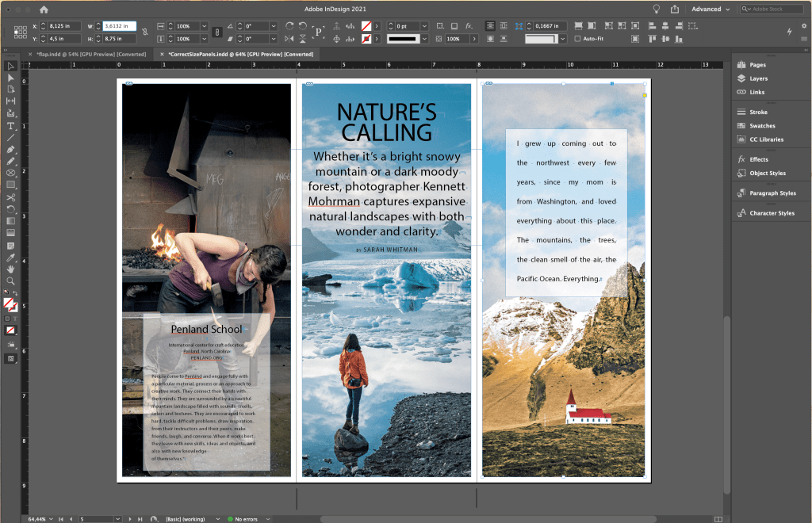Select the Scissors tool
Viewport: 812px width, 523px height.
pos(11,197)
